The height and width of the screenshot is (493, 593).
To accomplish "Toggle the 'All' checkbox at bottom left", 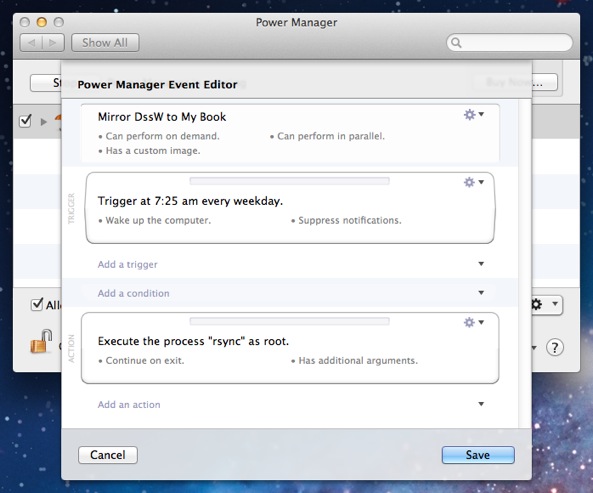I will pos(37,304).
